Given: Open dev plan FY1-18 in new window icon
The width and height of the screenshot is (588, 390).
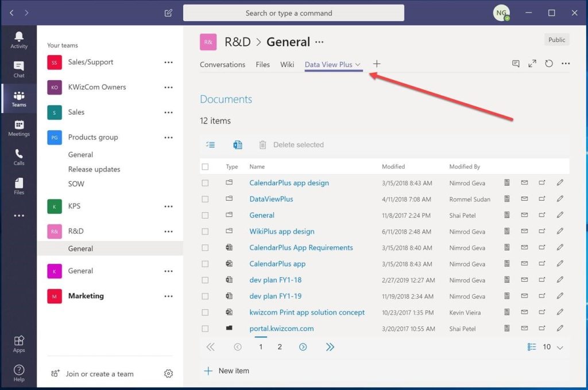Looking at the screenshot, I should coord(542,280).
